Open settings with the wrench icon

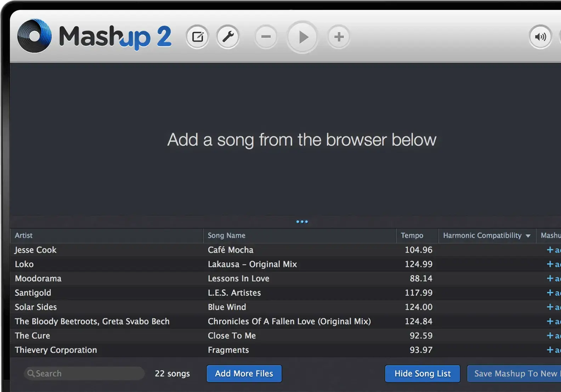point(228,36)
